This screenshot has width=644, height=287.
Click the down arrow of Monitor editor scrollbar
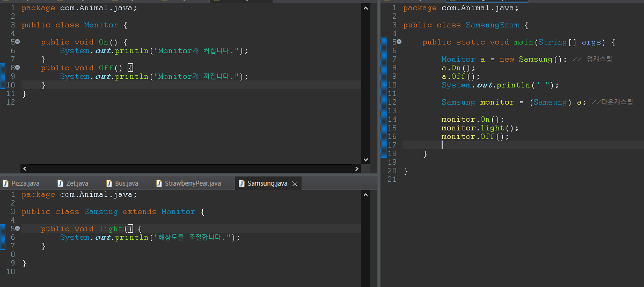tap(366, 159)
